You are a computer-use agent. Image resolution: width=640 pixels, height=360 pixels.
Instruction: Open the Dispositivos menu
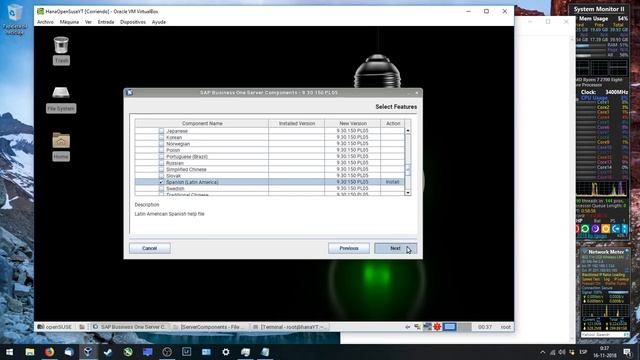point(133,22)
